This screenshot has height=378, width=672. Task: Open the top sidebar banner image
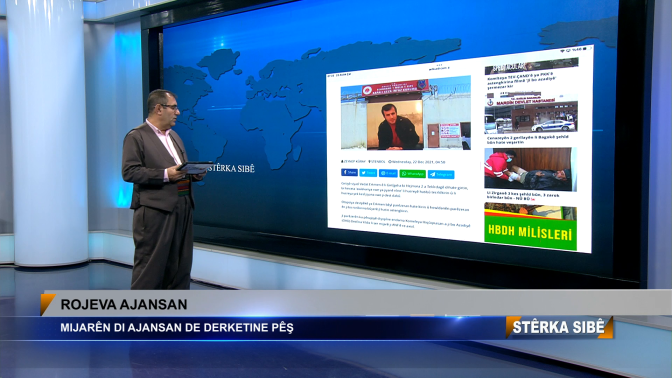(x=531, y=66)
